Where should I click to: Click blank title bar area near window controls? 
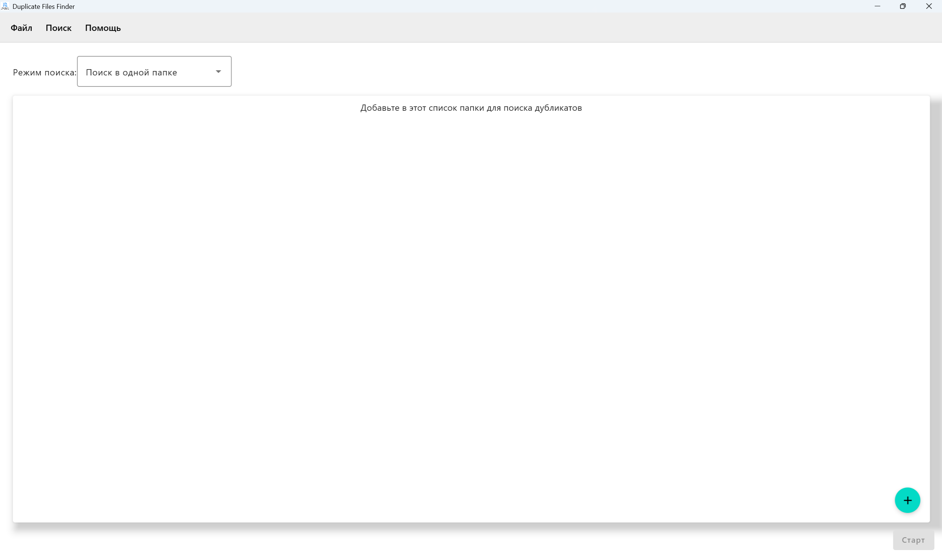(x=793, y=6)
